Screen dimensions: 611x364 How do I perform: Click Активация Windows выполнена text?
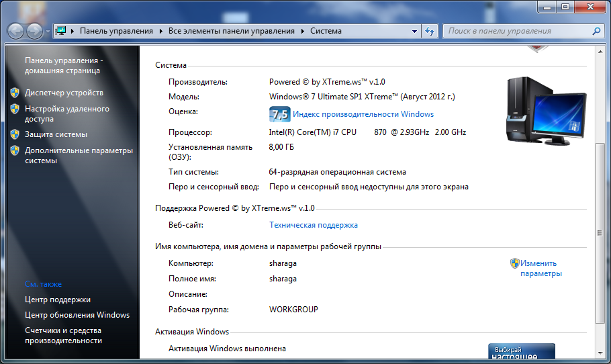227,349
